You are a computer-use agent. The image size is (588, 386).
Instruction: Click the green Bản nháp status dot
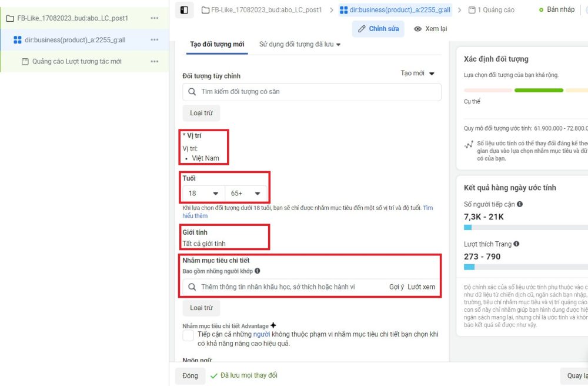coord(541,10)
